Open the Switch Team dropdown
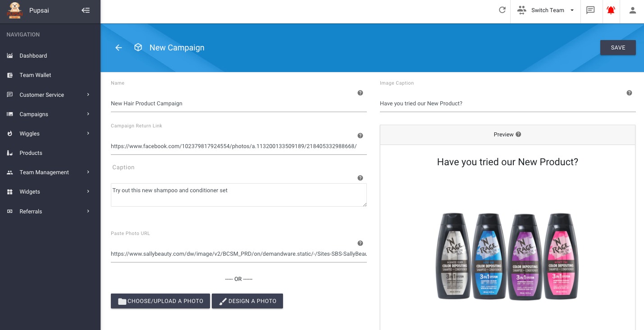 pos(547,10)
